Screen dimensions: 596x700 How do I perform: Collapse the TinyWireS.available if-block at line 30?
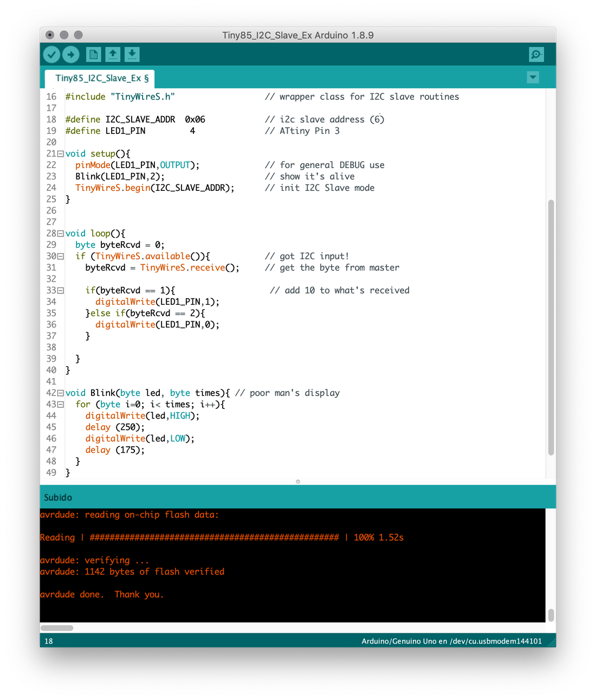coord(61,256)
